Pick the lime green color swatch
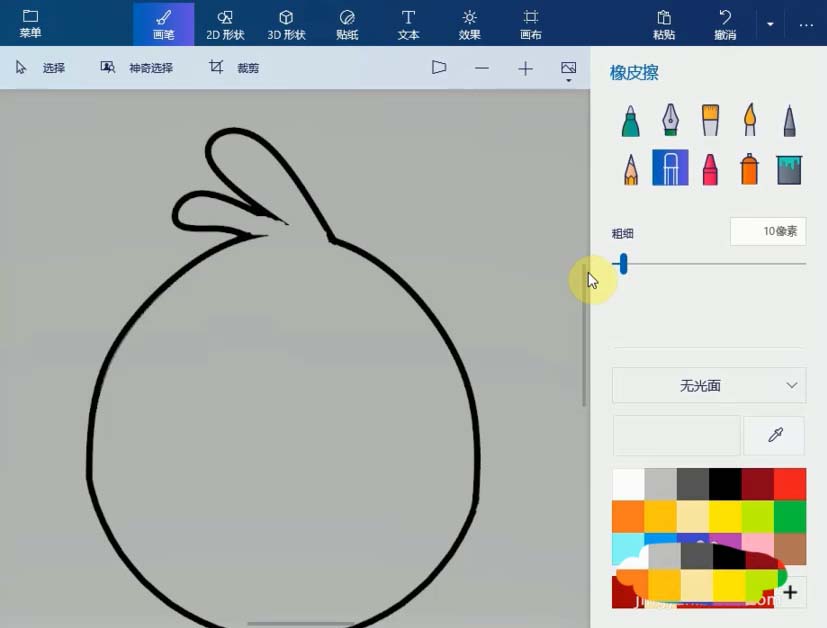 757,516
